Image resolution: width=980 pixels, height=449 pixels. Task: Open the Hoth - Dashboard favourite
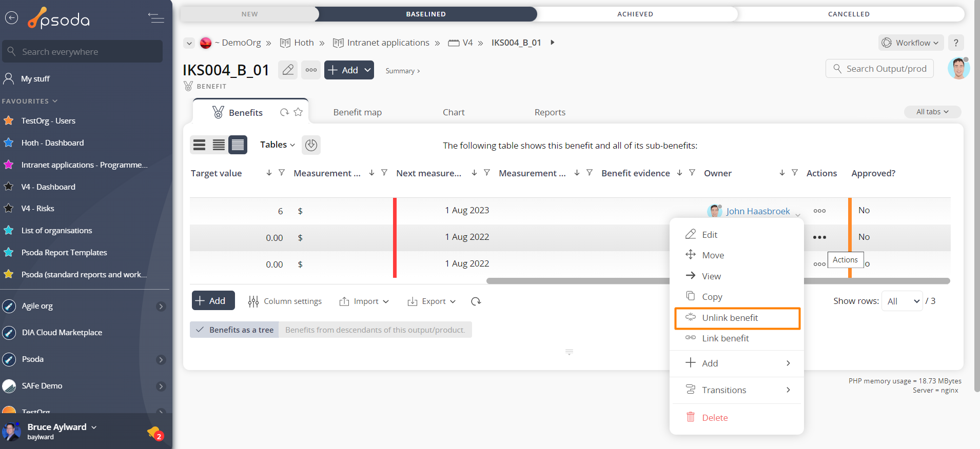coord(52,143)
